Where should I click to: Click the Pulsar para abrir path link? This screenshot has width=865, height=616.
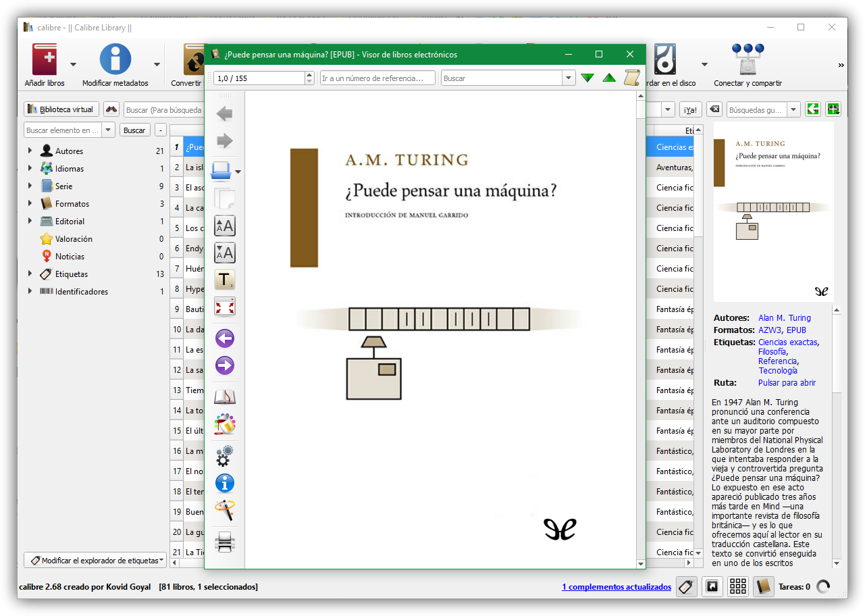(x=787, y=382)
